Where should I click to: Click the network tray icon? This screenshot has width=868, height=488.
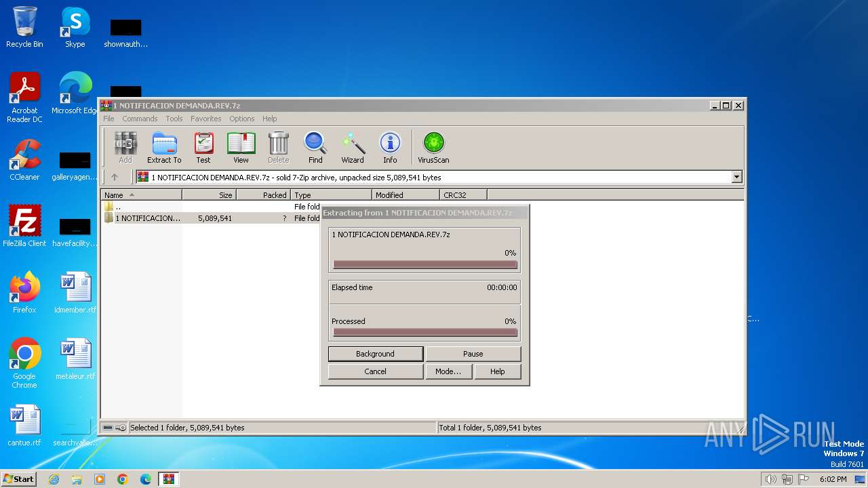(787, 479)
